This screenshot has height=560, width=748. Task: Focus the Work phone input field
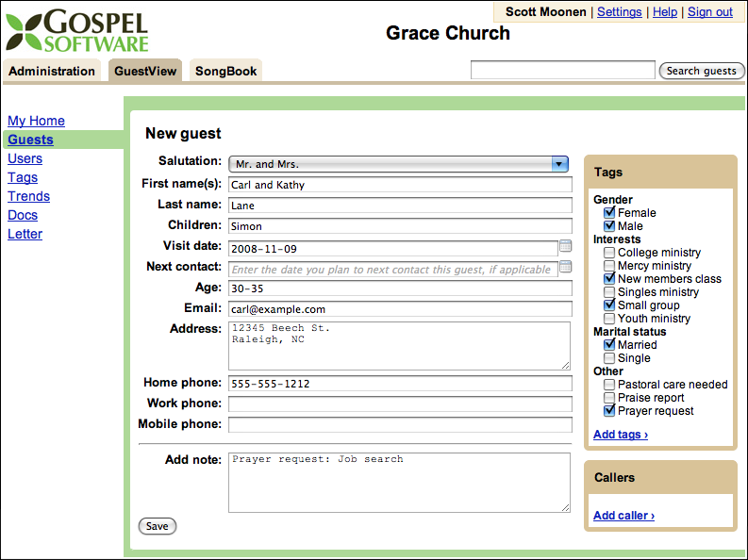400,404
